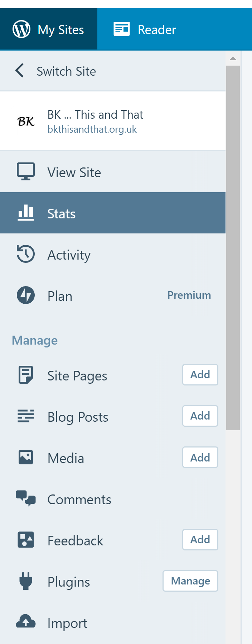This screenshot has width=252, height=644.
Task: Open the Blog Posts menu item
Action: pyautogui.click(x=78, y=417)
